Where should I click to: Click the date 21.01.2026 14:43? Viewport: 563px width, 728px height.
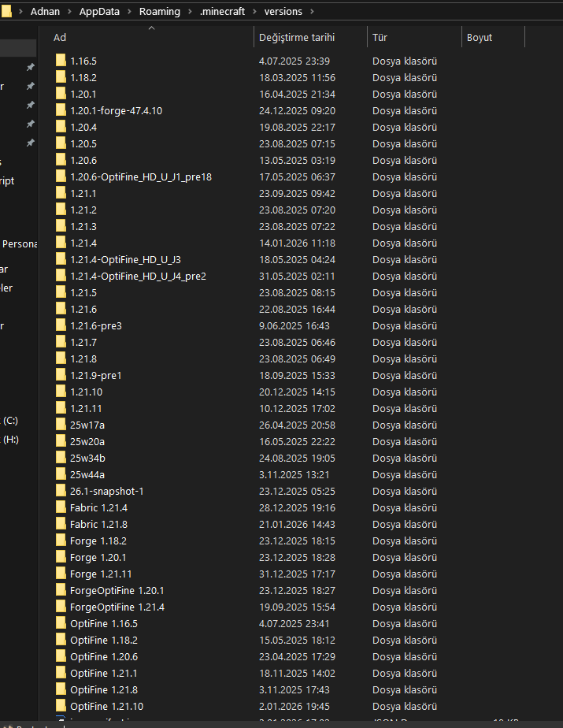point(297,524)
